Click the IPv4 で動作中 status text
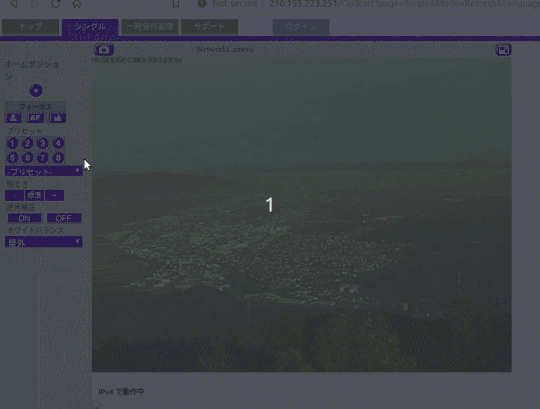 (x=121, y=392)
